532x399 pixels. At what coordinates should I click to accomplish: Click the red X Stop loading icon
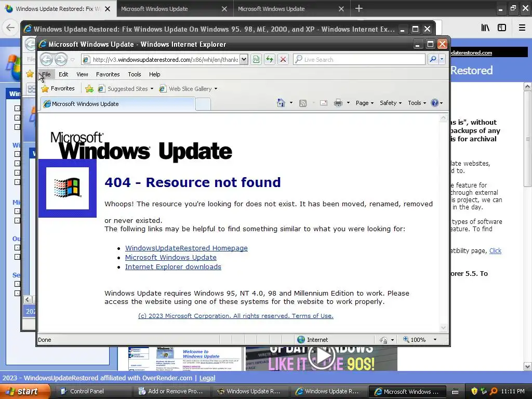tap(283, 59)
